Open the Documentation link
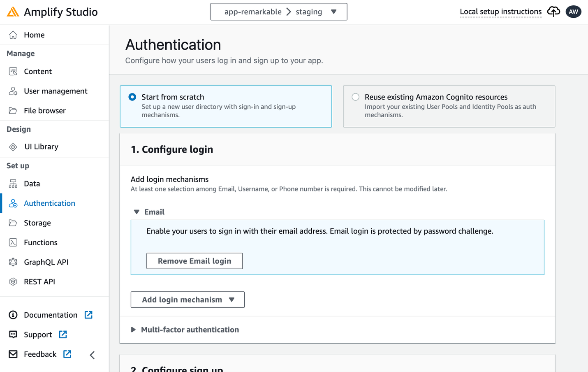588x372 pixels. tap(51, 315)
